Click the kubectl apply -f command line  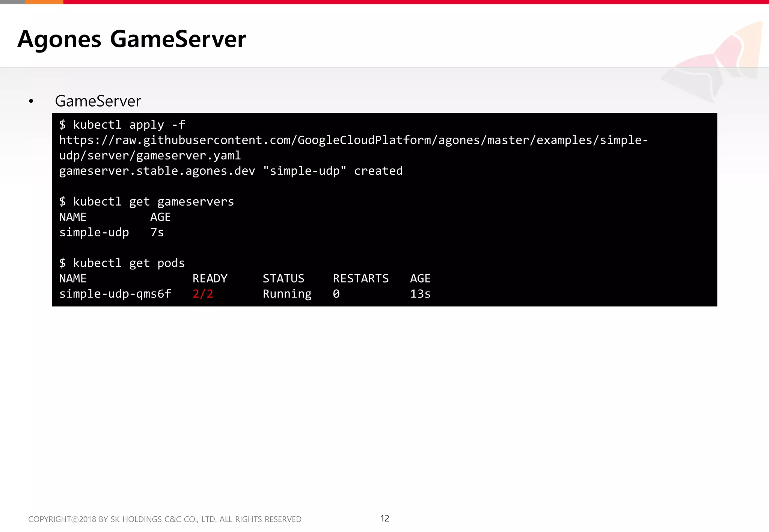tap(122, 125)
